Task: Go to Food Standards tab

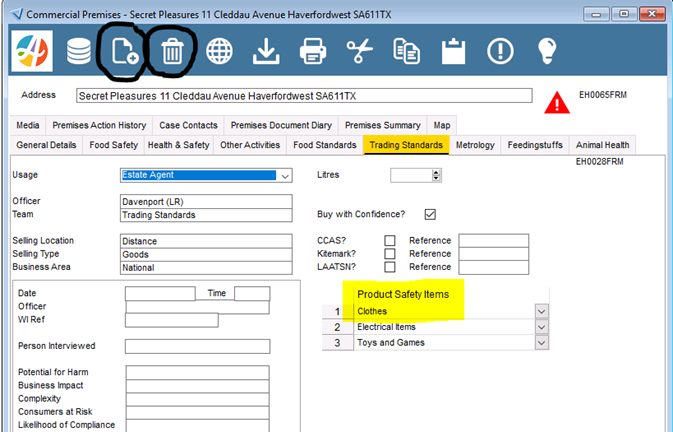Action: tap(324, 145)
